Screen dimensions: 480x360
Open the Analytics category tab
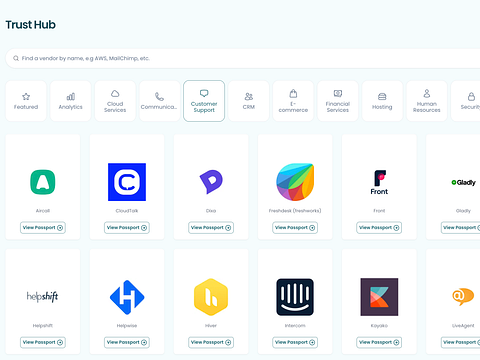pos(70,101)
